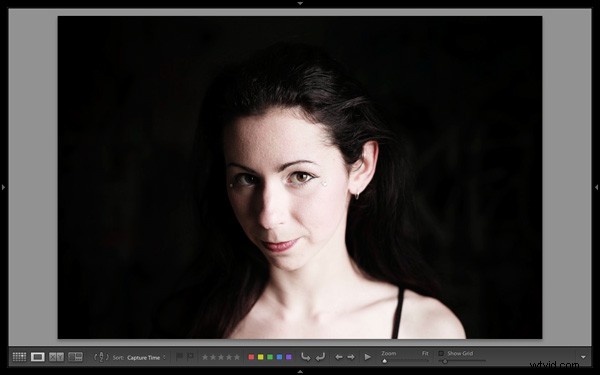
Task: Open the toolbar content dropdown arrow
Action: pos(583,357)
